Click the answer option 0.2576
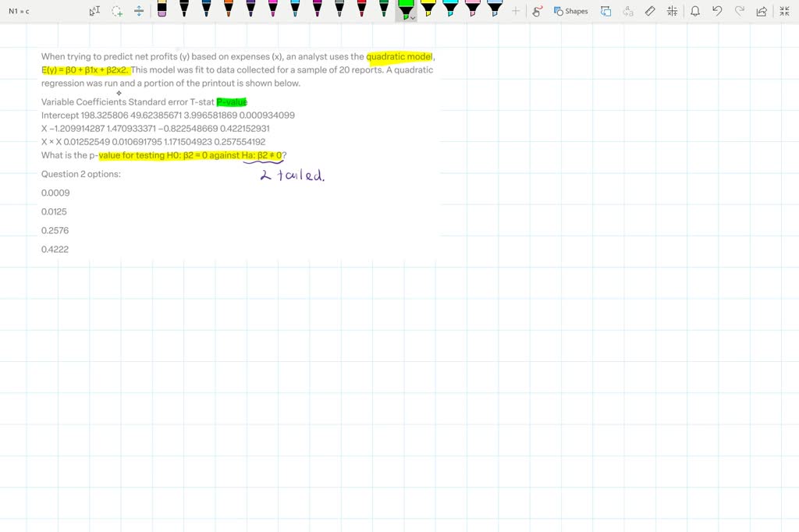The height and width of the screenshot is (532, 799). click(55, 230)
